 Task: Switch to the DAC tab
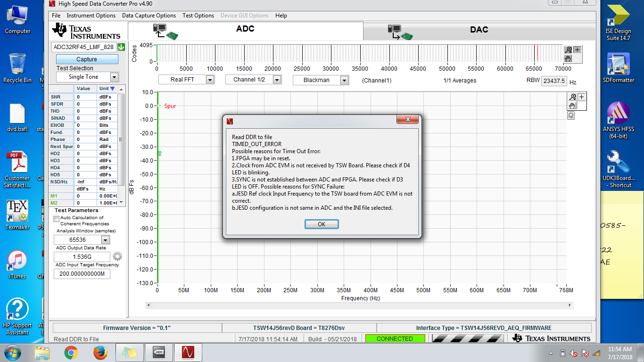(479, 31)
